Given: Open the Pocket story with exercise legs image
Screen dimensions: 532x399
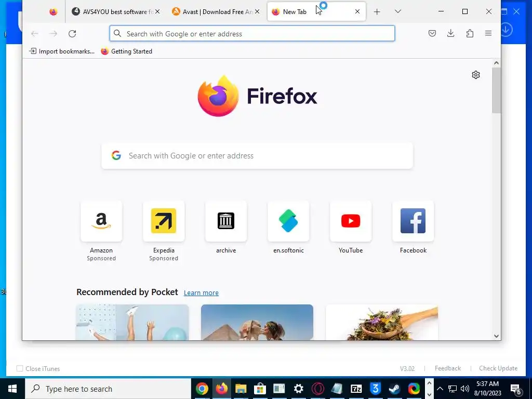Looking at the screenshot, I should [132, 322].
